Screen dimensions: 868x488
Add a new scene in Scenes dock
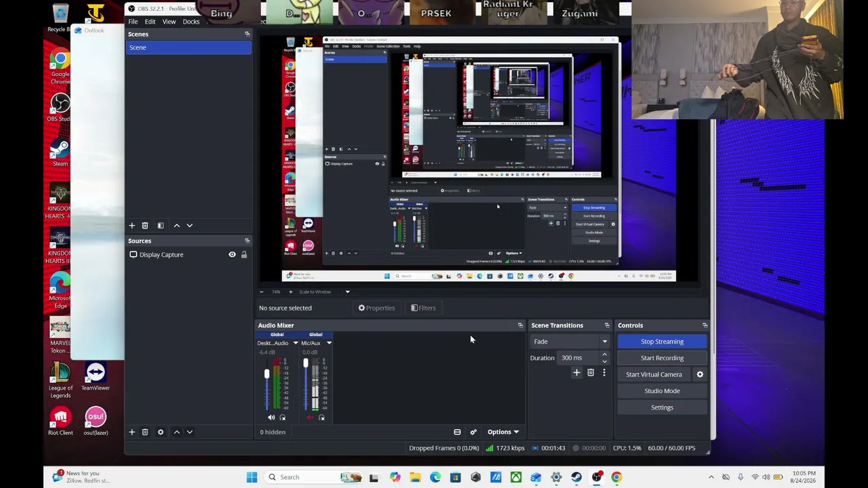[132, 226]
